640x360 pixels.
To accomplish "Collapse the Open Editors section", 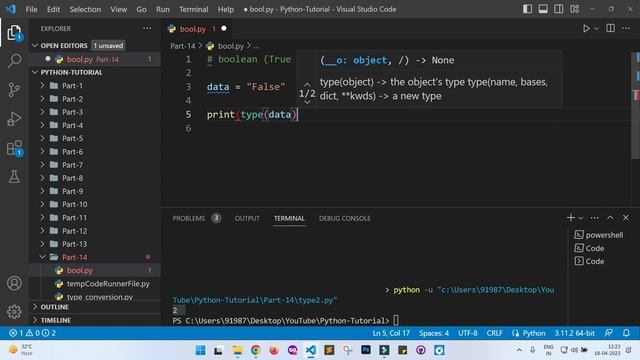I will pos(64,46).
